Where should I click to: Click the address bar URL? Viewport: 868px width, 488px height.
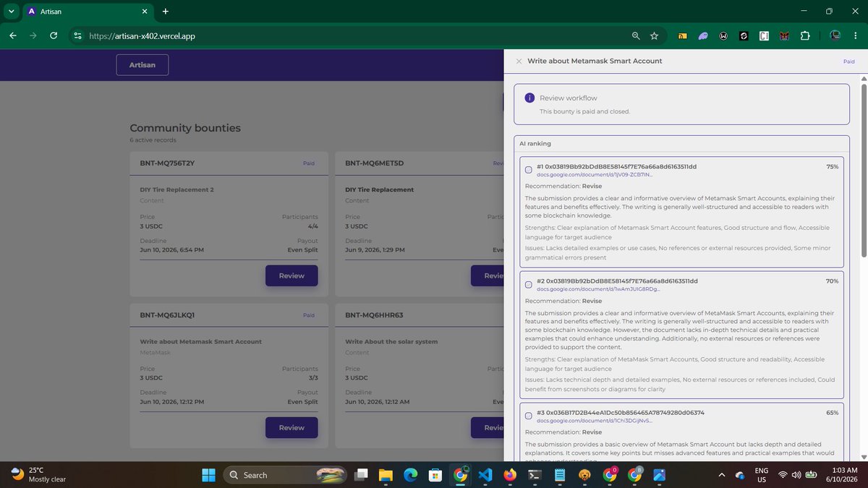(142, 35)
